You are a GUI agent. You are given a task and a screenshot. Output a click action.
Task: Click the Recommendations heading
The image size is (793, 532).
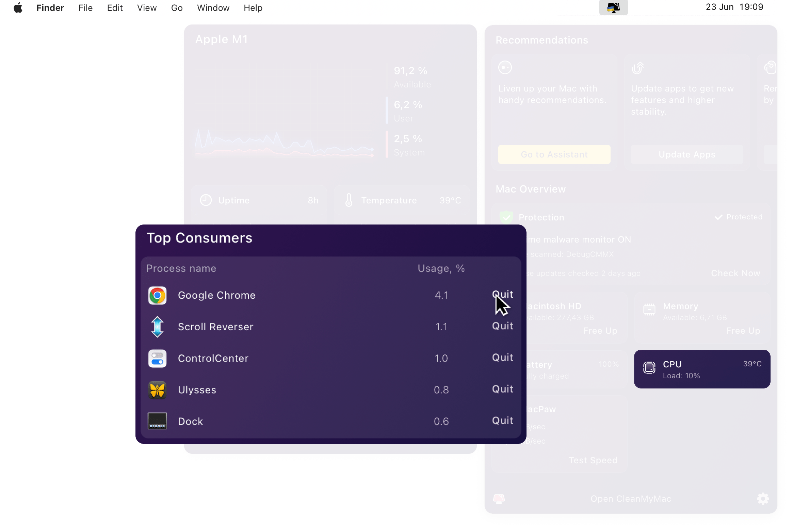coord(542,40)
